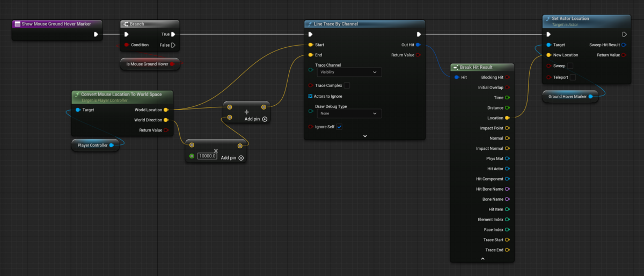Viewport: 644px width, 276px height.
Task: Select the Break Hit Result node title
Action: [476, 67]
